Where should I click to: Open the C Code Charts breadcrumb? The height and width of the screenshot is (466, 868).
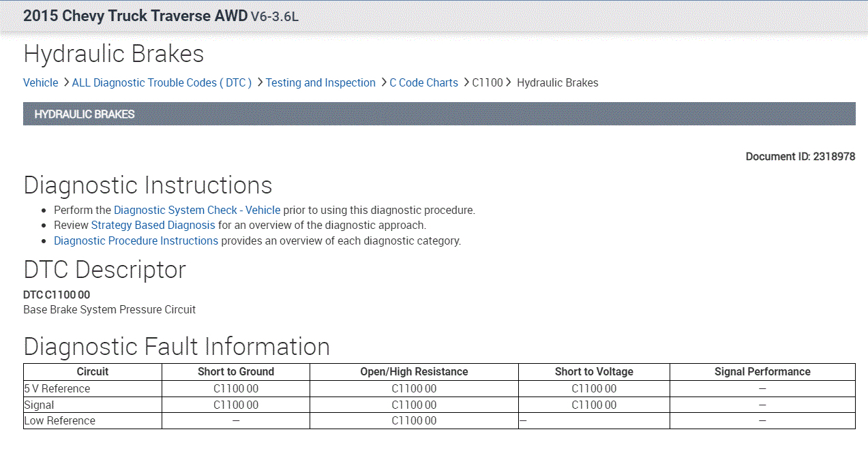[423, 82]
